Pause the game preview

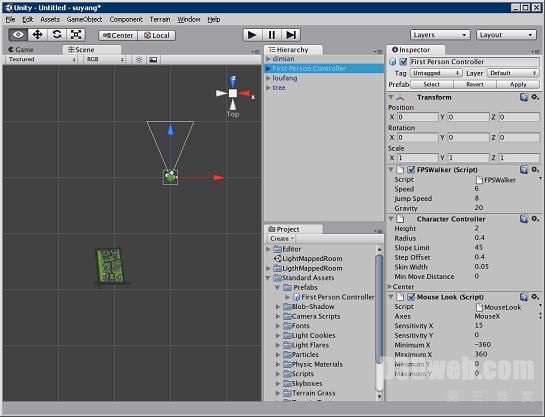(271, 35)
